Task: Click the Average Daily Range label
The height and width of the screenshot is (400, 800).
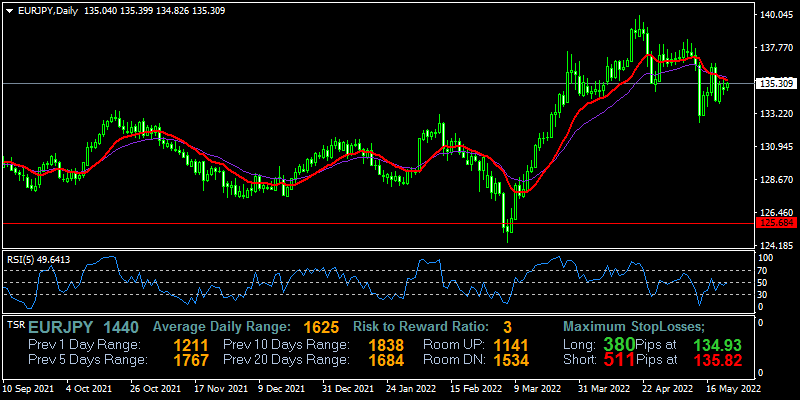Action: 222,327
